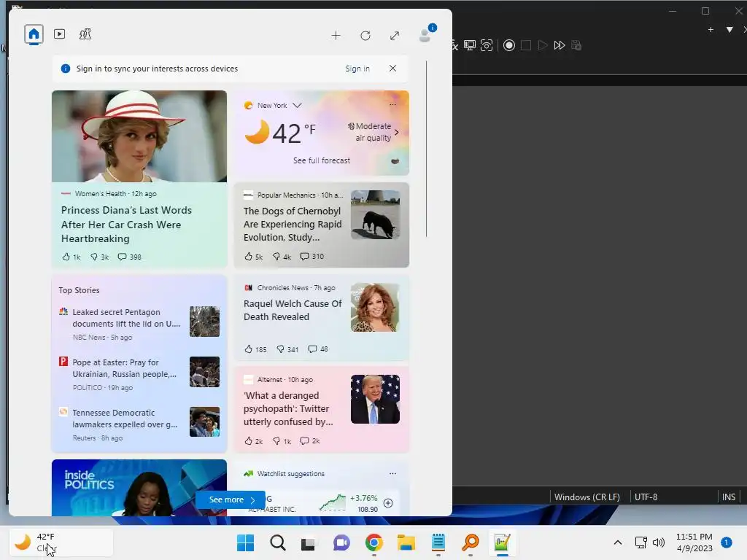Open Task View from taskbar
Screen dimensions: 747x560
coord(309,542)
